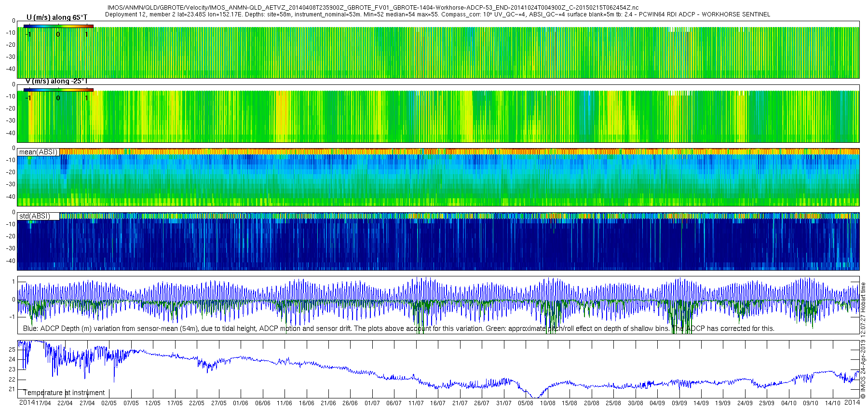Click the 'Temperature at instrument' label
Screen dimensions: 868x410
64,393
